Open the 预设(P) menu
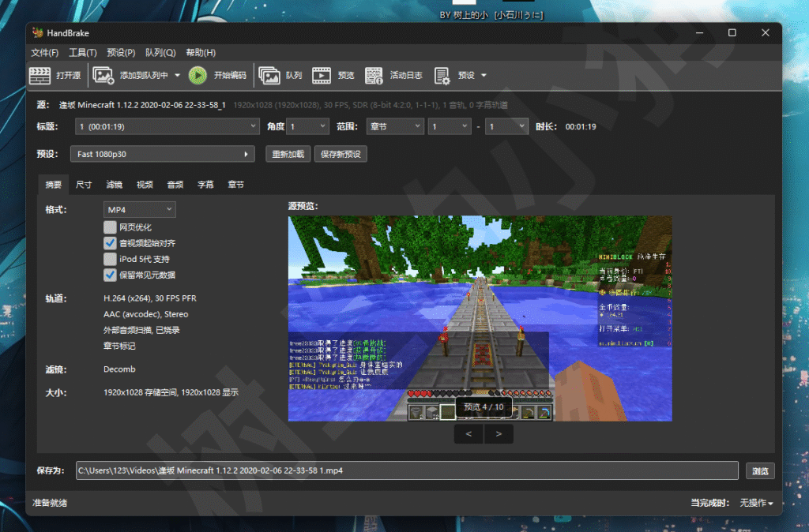This screenshot has width=809, height=532. (121, 53)
